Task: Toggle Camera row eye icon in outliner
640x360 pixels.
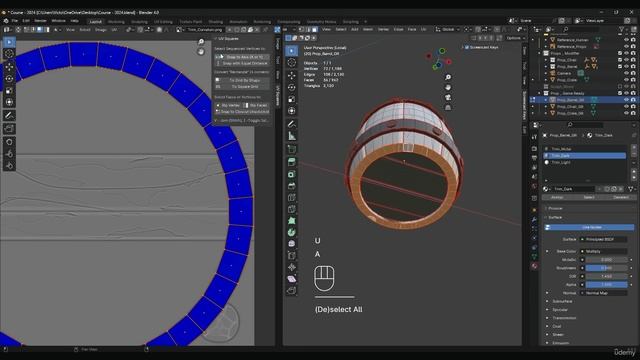Action: point(627,73)
